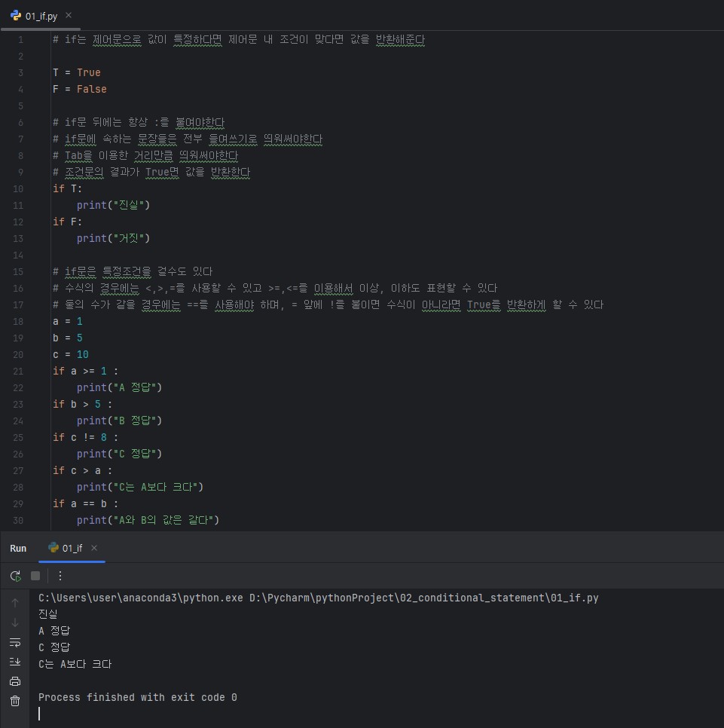Image resolution: width=724 pixels, height=728 pixels.
Task: Click the 'if a >= 1 :' line
Action: pos(85,371)
